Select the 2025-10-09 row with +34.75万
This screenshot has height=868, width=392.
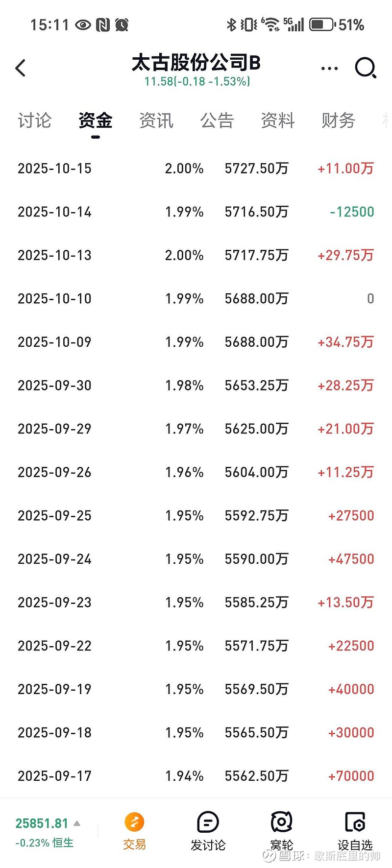(x=196, y=342)
